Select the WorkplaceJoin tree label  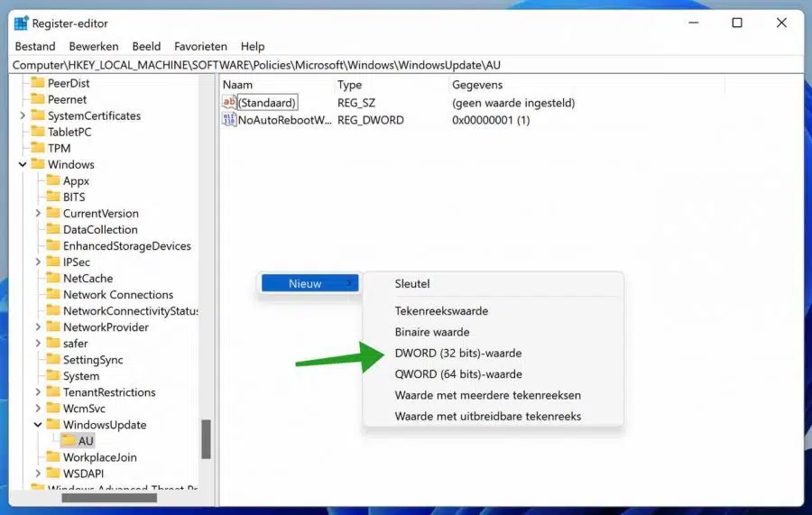pyautogui.click(x=100, y=457)
